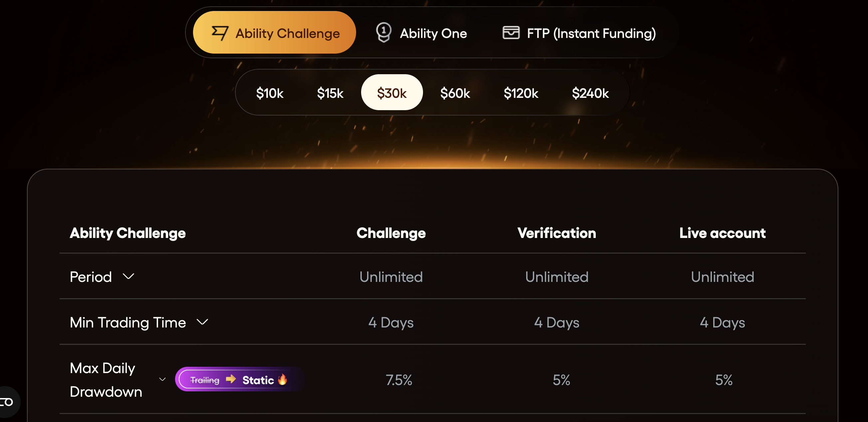
Task: Expand the Max Daily Drawdown chevron
Action: [162, 379]
